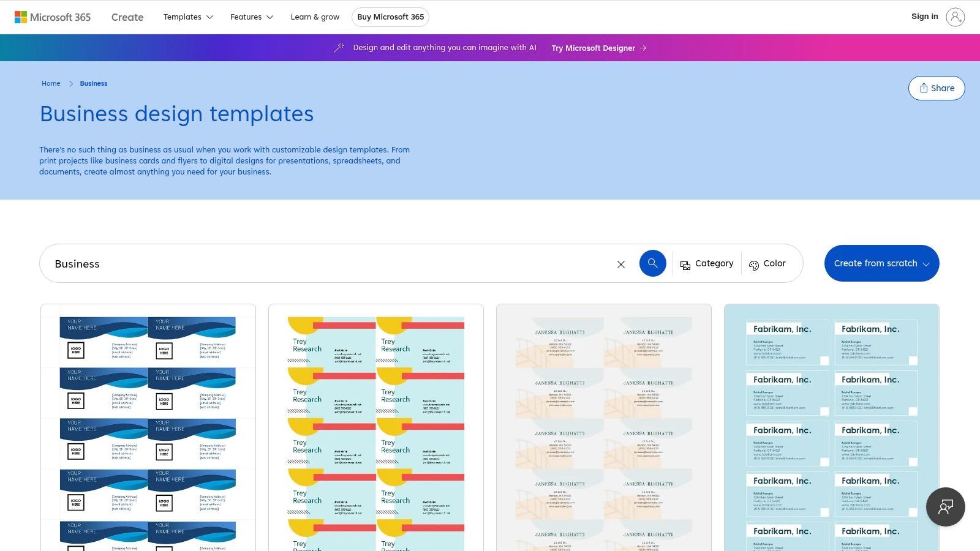Click the Microsoft 365 logo

tap(53, 17)
